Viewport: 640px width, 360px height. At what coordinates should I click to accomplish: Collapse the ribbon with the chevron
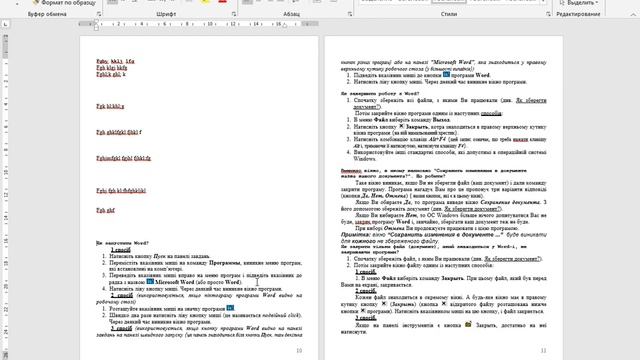click(633, 14)
